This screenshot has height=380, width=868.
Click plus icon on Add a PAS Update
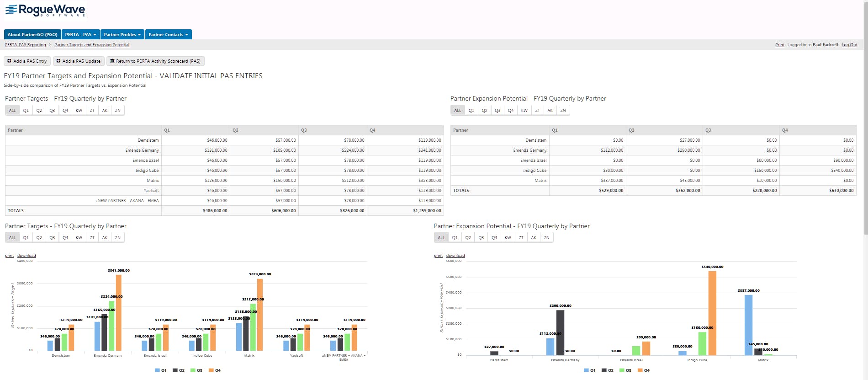coord(58,61)
